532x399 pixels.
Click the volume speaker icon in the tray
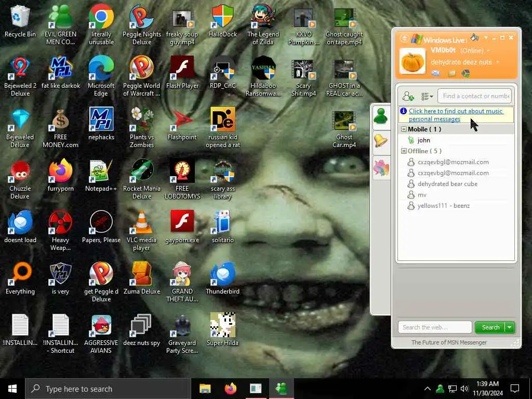point(464,389)
